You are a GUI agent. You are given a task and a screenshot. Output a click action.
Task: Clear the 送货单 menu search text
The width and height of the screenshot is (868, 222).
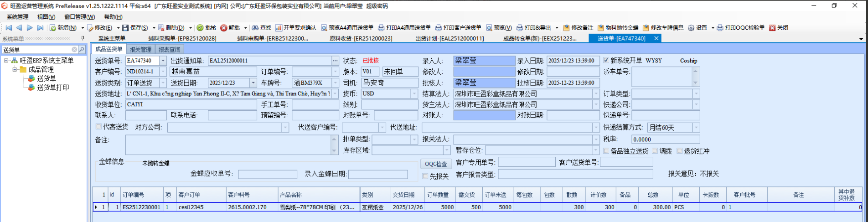[74, 49]
